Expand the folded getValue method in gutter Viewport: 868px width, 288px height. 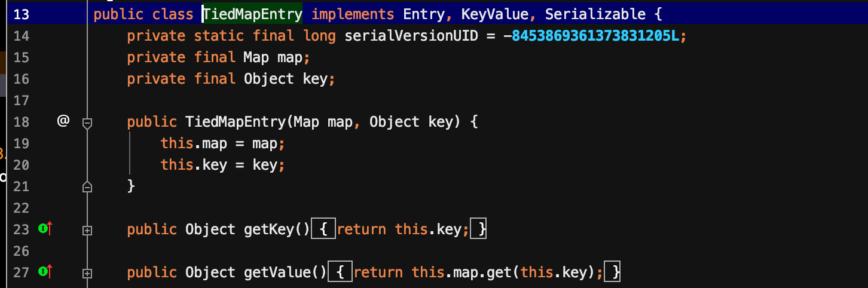click(x=87, y=273)
